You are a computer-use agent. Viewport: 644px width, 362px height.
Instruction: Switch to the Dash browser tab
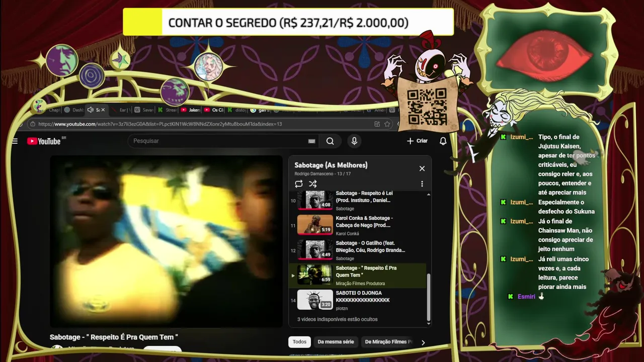73,110
